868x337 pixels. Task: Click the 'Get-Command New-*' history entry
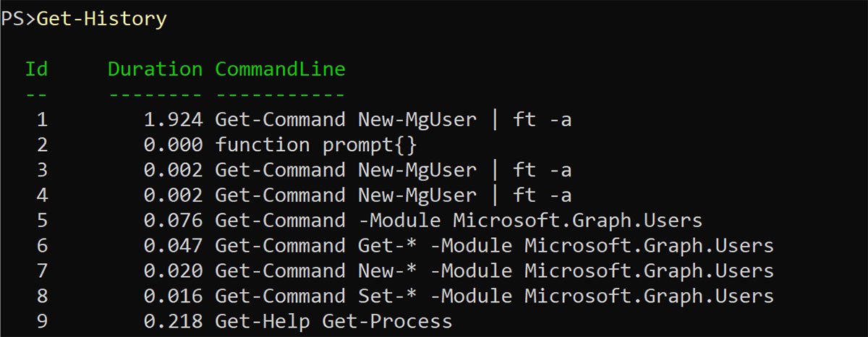pos(494,271)
